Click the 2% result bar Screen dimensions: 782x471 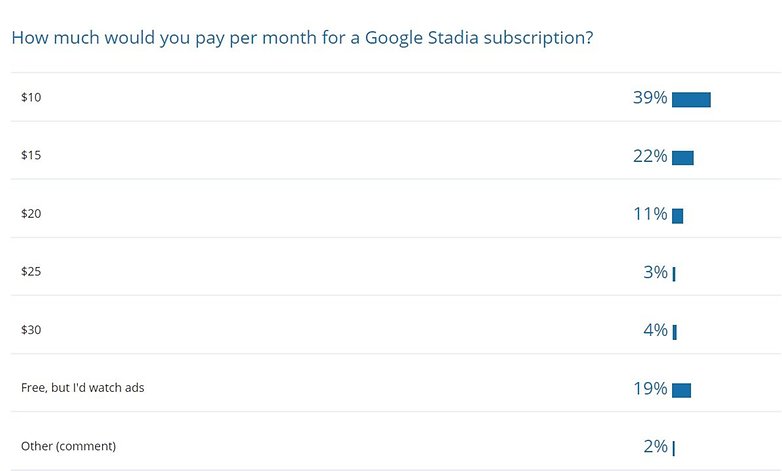673,448
